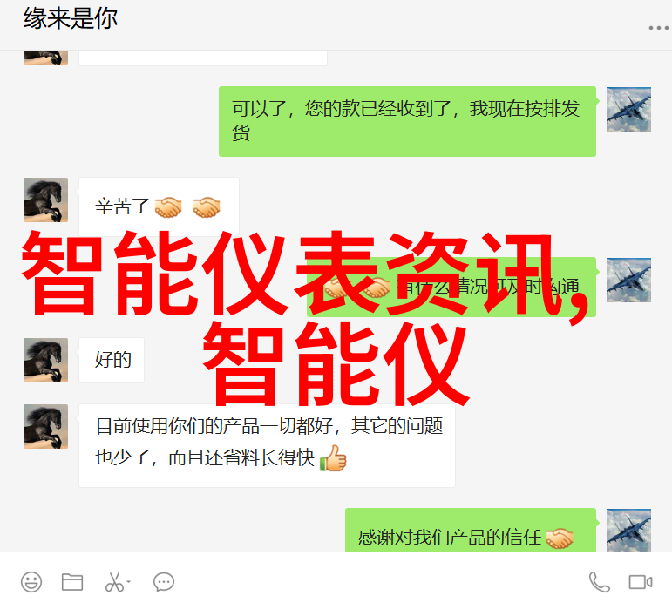Click the 感谢对我们产品的信任 green message

[x=471, y=531]
